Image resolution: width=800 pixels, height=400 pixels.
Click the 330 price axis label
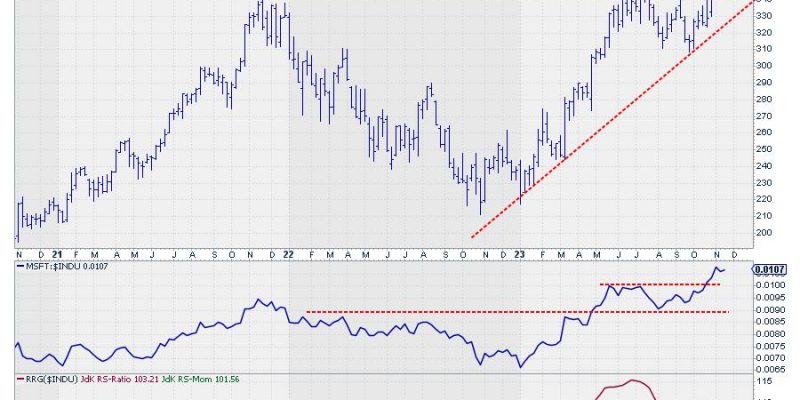point(763,15)
